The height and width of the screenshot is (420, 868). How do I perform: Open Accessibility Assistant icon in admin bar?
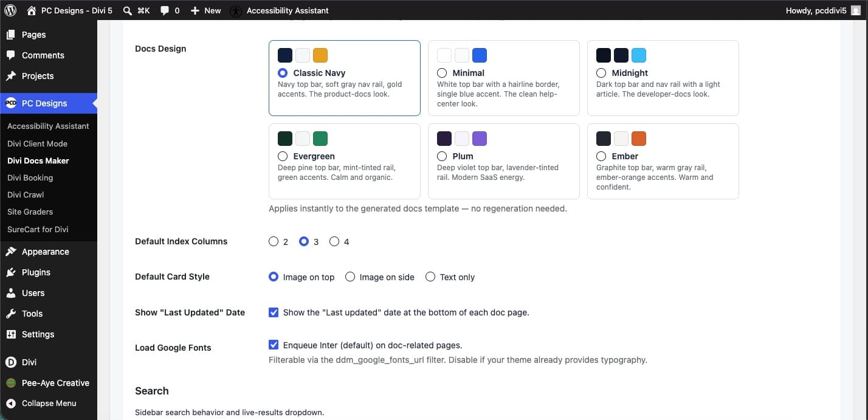236,11
